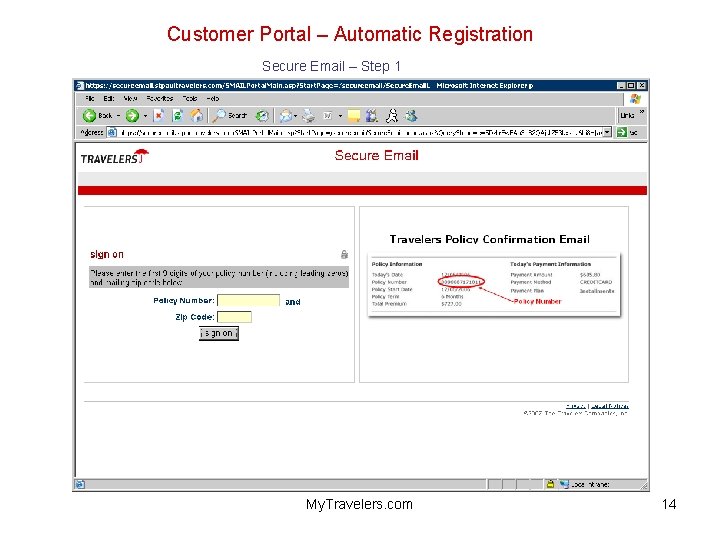This screenshot has width=720, height=540.
Task: Click the last toolbar icon after Messenger
Action: tap(411, 116)
